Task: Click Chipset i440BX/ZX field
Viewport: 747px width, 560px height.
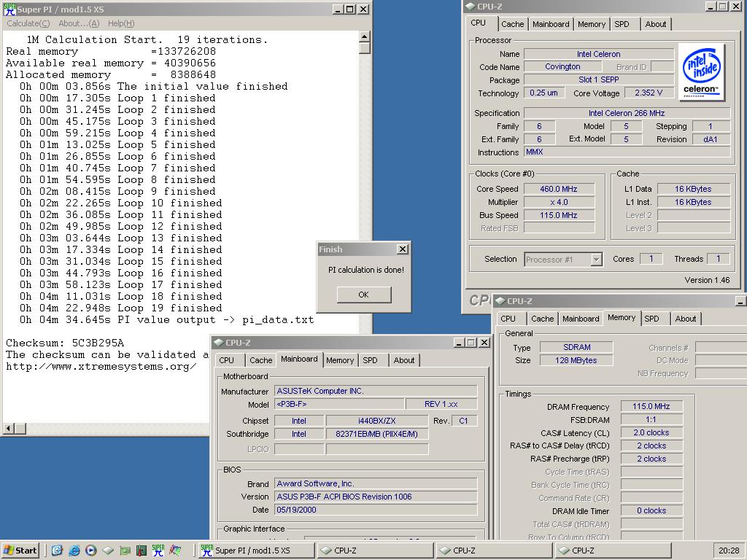Action: (x=377, y=421)
